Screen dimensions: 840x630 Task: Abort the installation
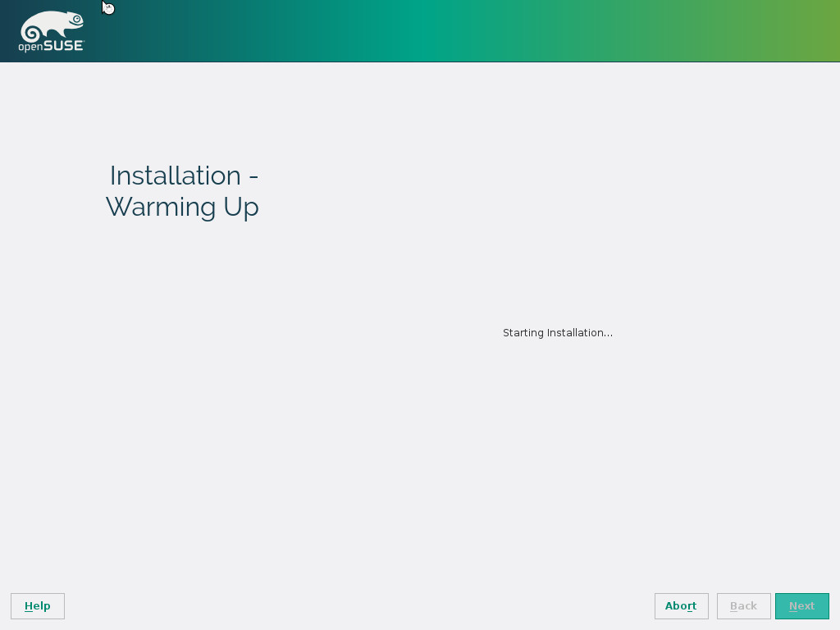point(681,606)
